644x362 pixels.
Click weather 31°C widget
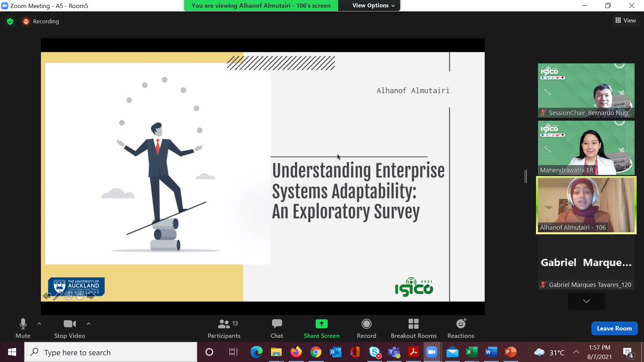click(x=550, y=352)
